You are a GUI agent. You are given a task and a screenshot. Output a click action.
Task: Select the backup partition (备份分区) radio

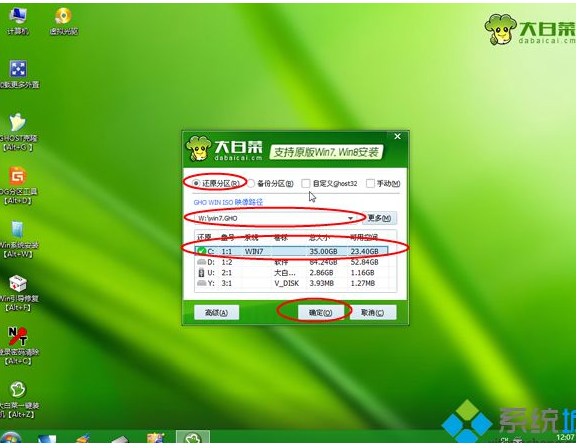pos(251,183)
